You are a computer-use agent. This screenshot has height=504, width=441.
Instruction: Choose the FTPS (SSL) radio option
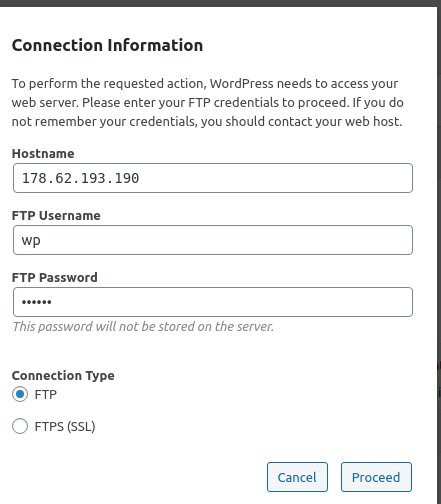[x=20, y=426]
